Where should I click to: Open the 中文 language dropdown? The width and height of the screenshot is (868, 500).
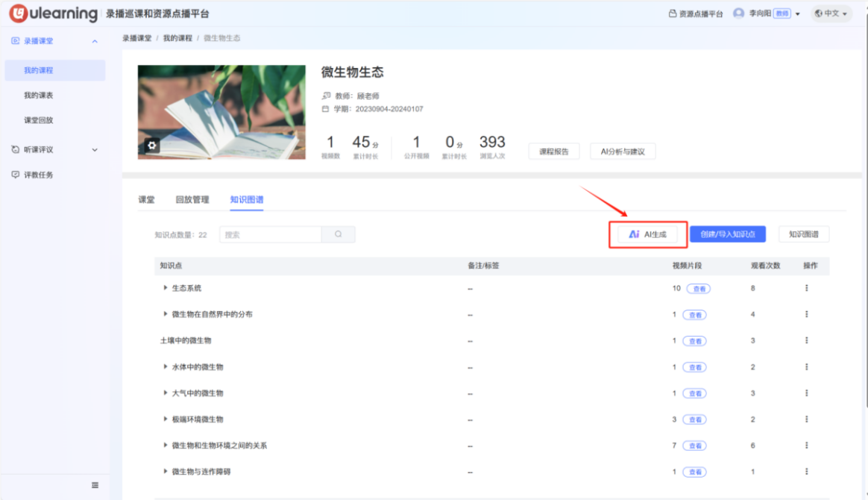coord(831,13)
